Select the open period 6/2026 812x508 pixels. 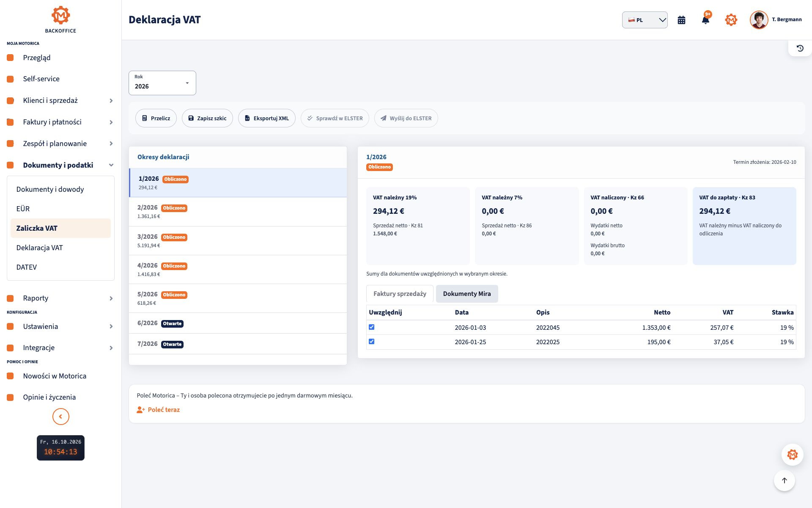coord(238,323)
